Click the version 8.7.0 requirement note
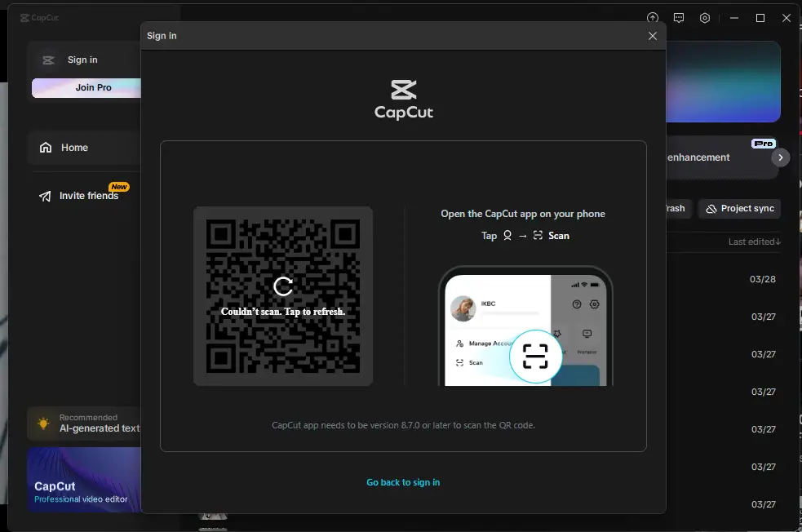802x532 pixels. coord(403,425)
